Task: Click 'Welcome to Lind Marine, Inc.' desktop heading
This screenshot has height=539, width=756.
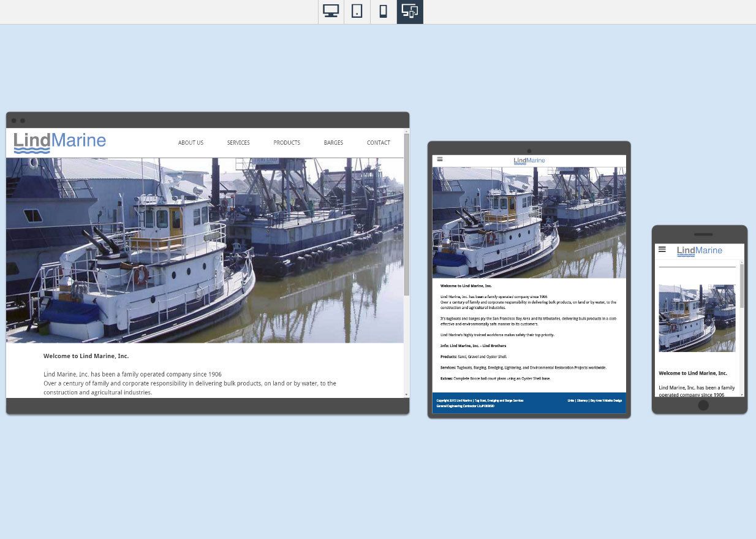Action: click(x=86, y=356)
